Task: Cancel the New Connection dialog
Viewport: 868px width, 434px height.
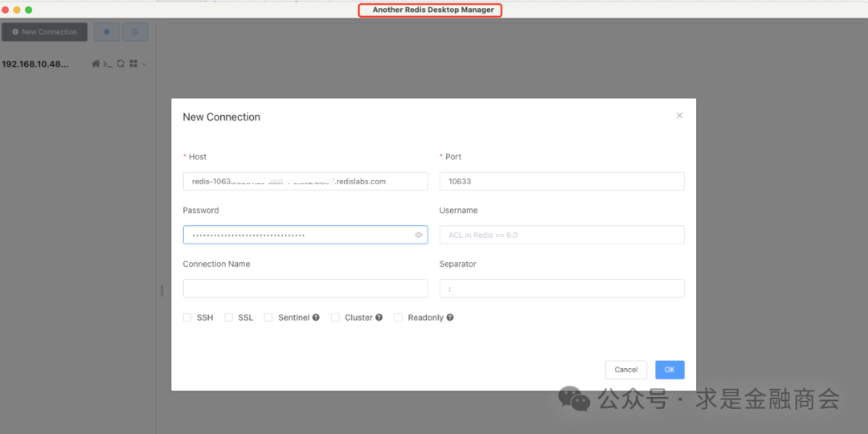Action: 626,370
